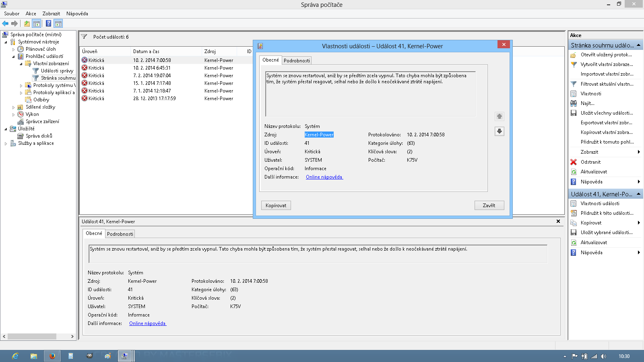Click the Show/Hide console tree icon
Image resolution: width=644 pixels, height=362 pixels.
pos(37,24)
